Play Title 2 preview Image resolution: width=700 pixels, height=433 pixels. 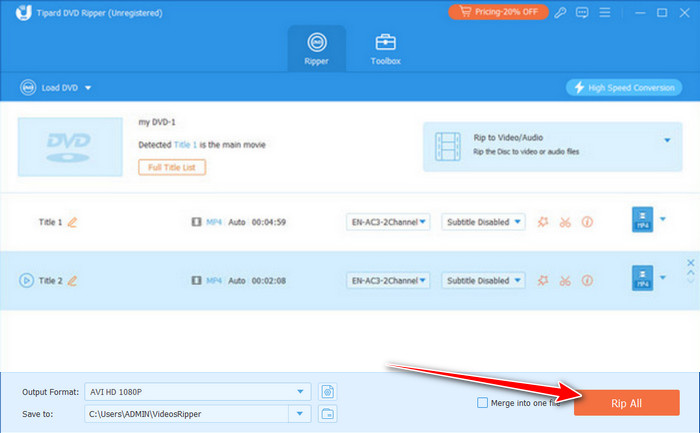pos(26,279)
